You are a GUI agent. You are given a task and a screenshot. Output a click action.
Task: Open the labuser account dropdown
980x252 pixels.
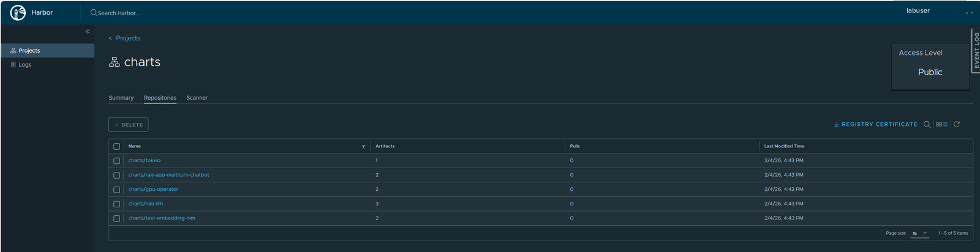click(940, 11)
